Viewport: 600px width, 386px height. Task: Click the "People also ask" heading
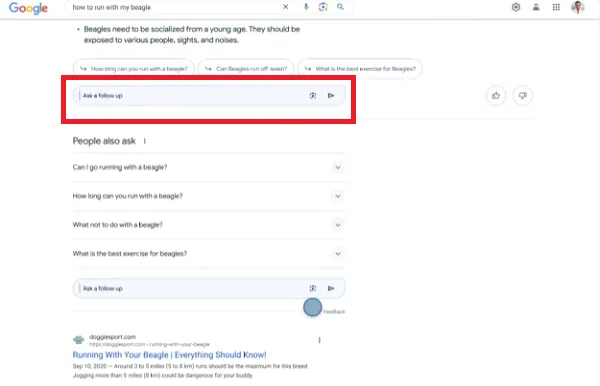click(x=104, y=141)
